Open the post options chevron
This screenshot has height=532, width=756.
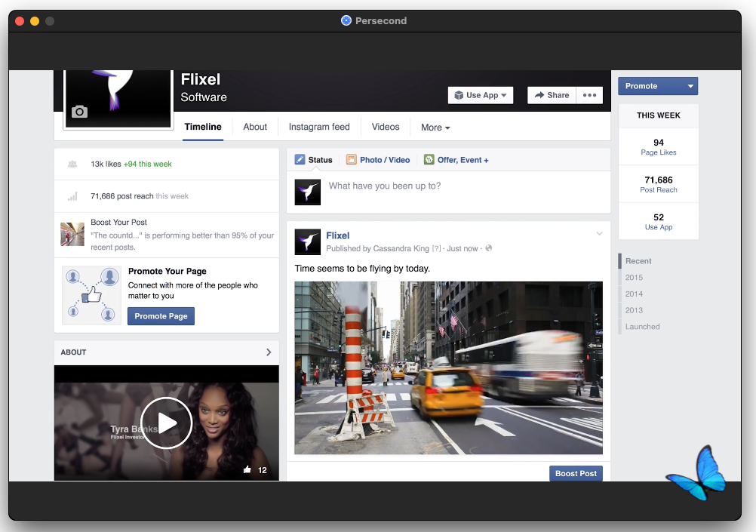[x=599, y=233]
